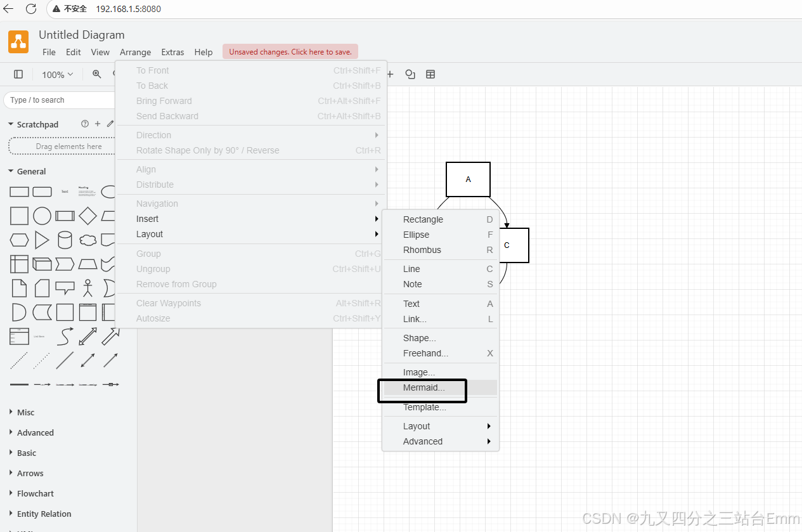802x532 pixels.
Task: Open the Arrange menu
Action: [x=136, y=52]
